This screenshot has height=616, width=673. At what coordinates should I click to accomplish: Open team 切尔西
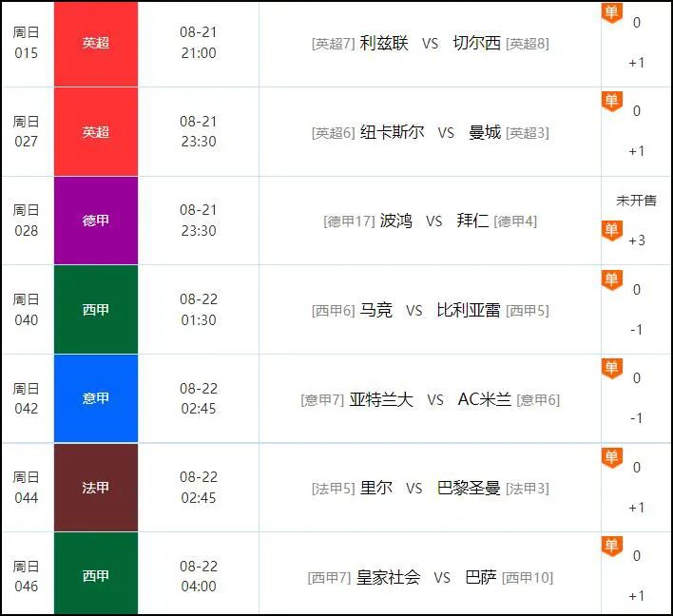click(477, 43)
